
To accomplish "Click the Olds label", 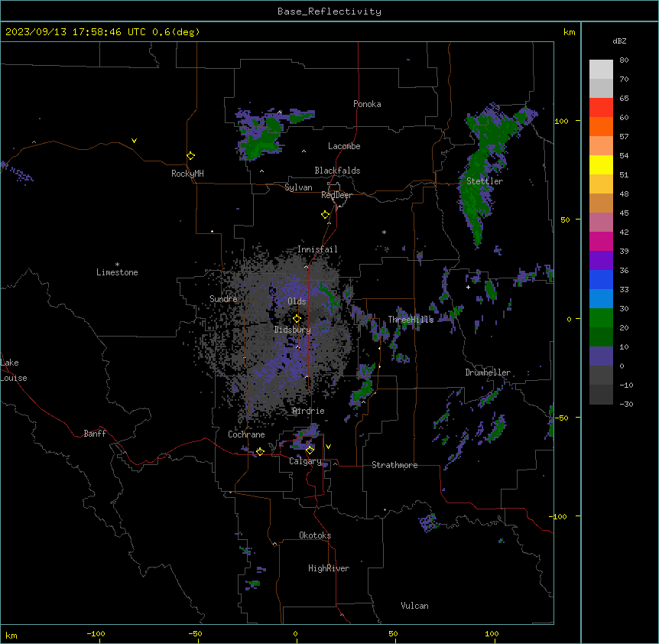I will 297,301.
